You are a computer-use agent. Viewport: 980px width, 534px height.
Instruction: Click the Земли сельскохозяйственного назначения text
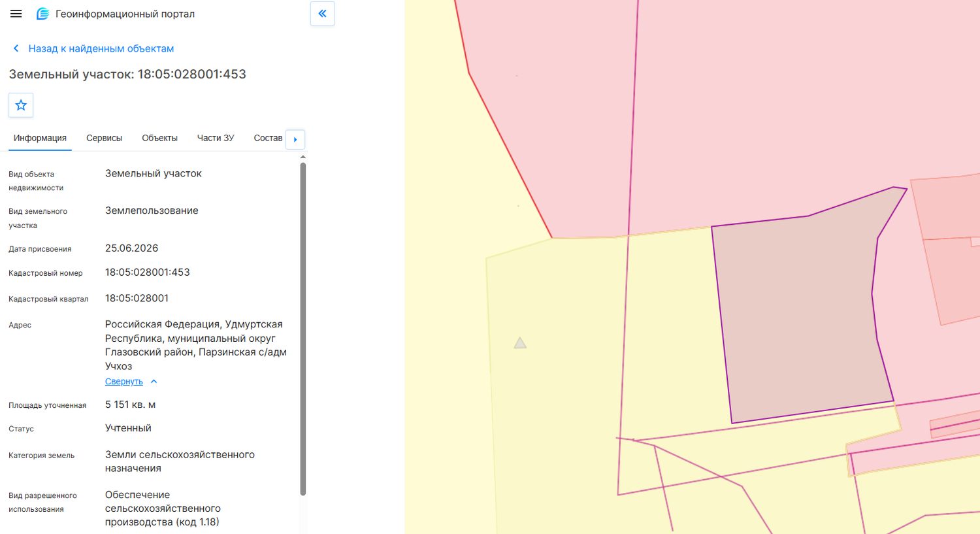[180, 461]
